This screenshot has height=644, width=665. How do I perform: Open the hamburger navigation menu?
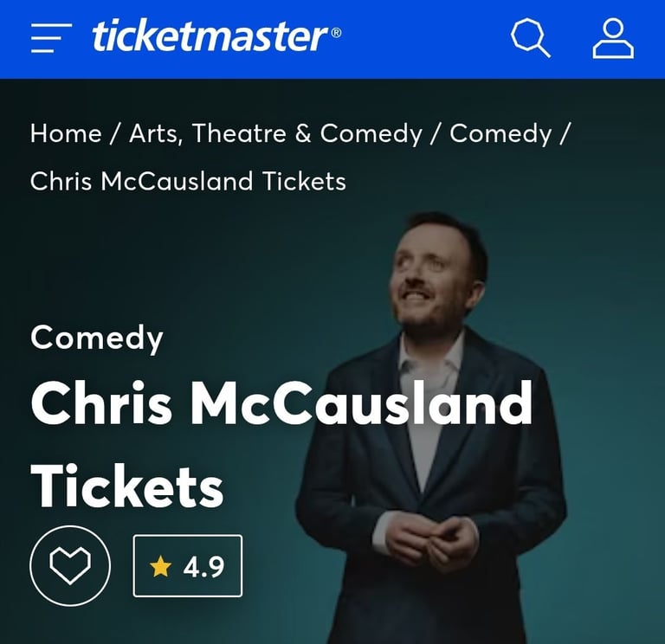click(51, 38)
